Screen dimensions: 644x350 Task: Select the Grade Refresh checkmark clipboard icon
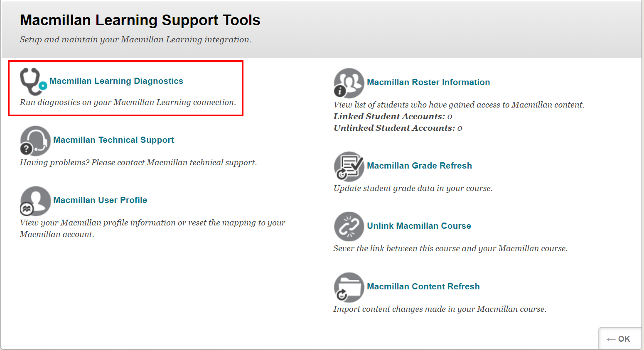tap(349, 166)
